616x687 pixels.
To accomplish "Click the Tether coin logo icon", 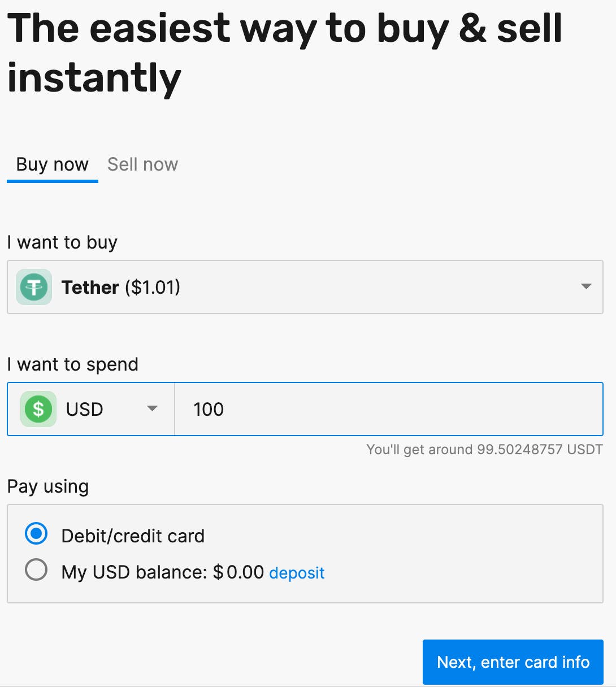I will (x=34, y=287).
